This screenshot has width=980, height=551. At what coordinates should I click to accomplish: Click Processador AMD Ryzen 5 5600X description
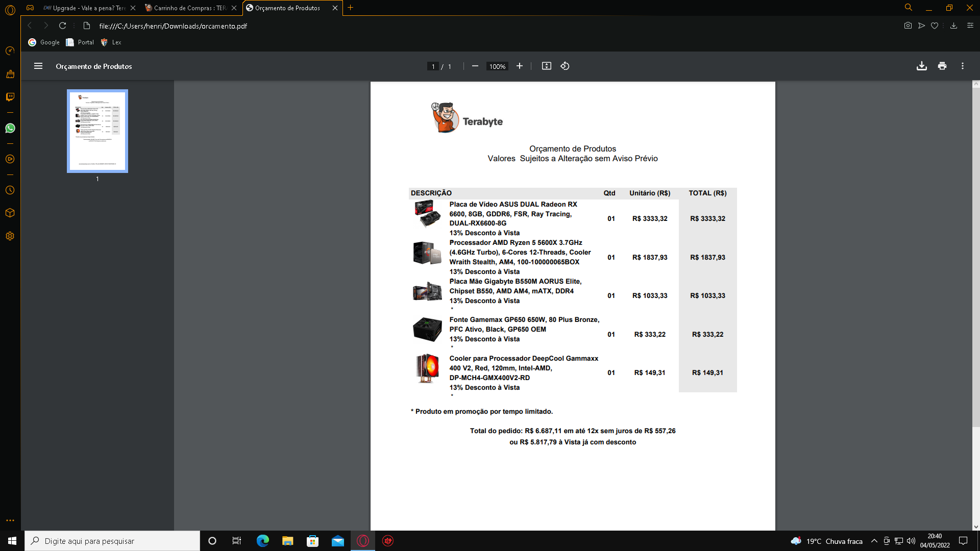click(520, 252)
